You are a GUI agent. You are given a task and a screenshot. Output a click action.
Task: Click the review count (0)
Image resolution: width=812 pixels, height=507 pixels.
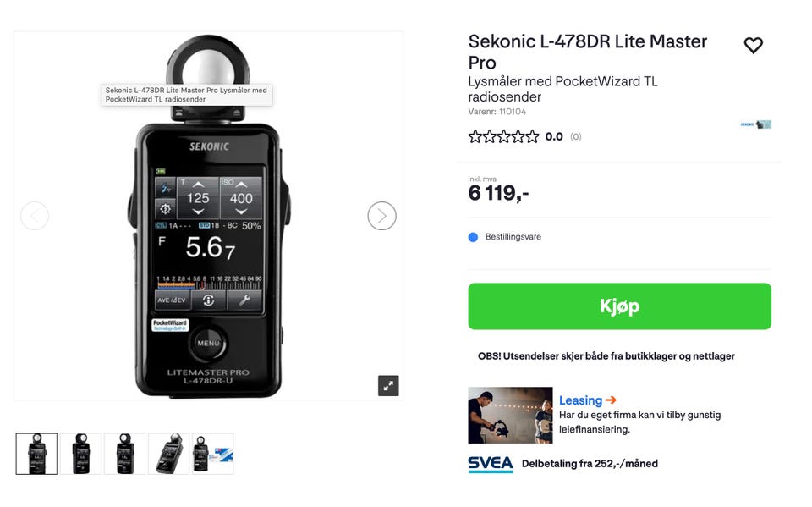(x=576, y=137)
